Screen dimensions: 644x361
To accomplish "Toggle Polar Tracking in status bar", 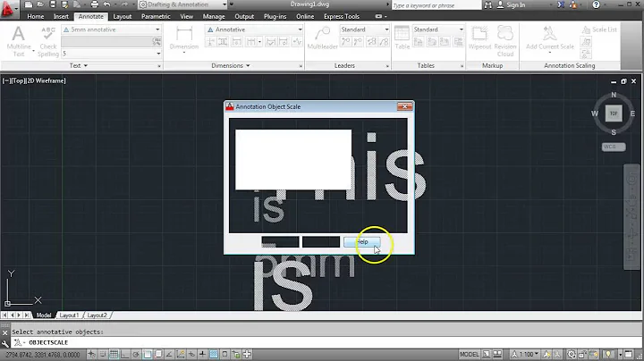I will click(x=136, y=354).
